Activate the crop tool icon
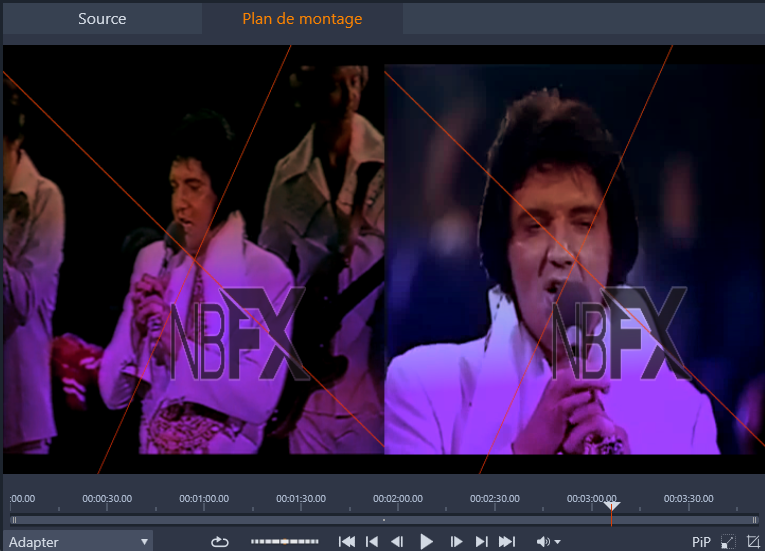This screenshot has height=551, width=765. tap(753, 542)
